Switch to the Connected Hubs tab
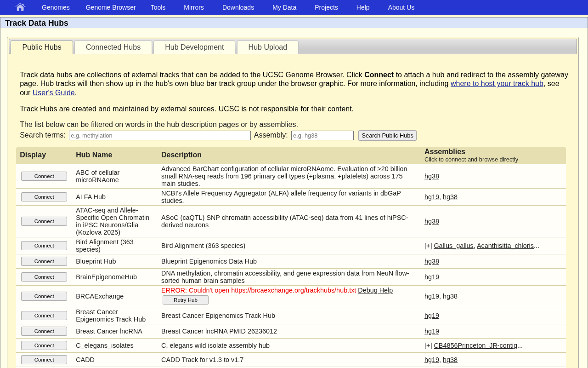The image size is (588, 368). [x=113, y=47]
